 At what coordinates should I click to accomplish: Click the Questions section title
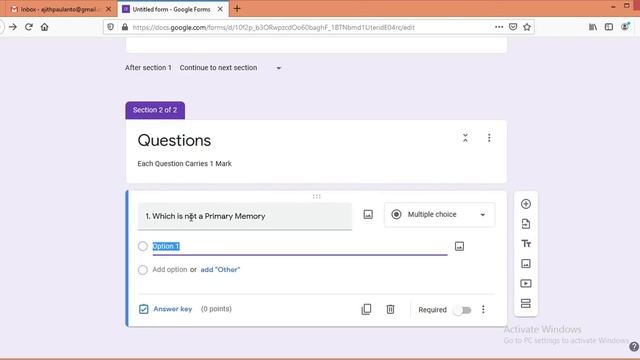[x=174, y=140]
